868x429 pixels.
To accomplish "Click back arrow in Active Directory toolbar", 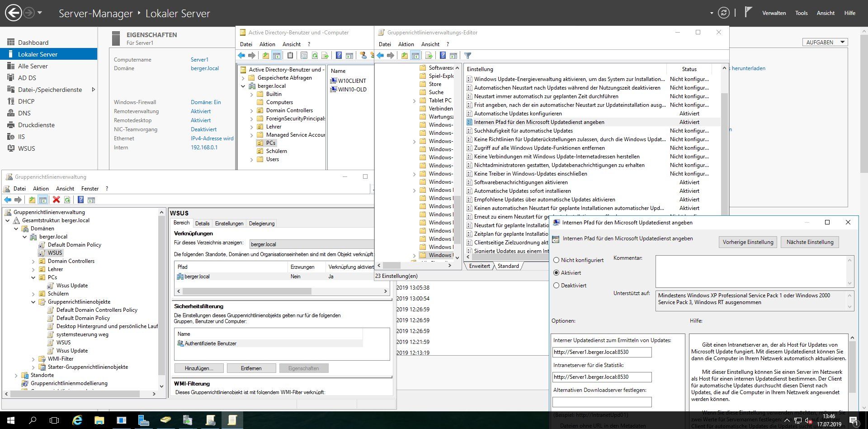I will [241, 56].
